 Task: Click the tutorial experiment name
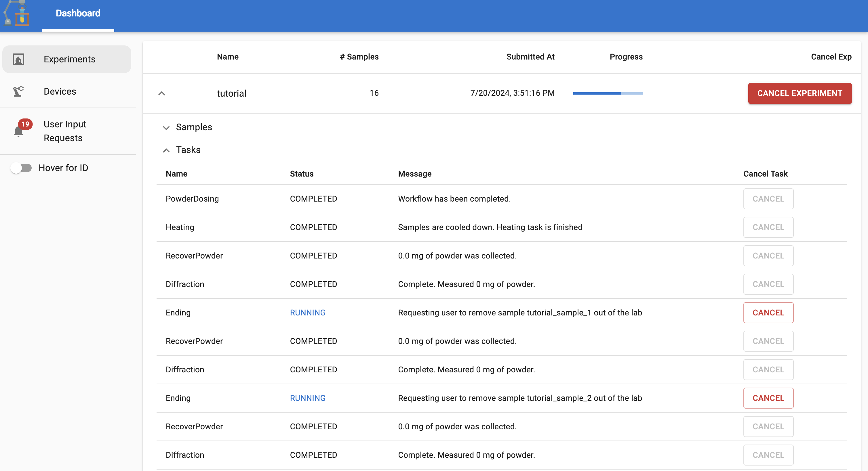pyautogui.click(x=231, y=93)
